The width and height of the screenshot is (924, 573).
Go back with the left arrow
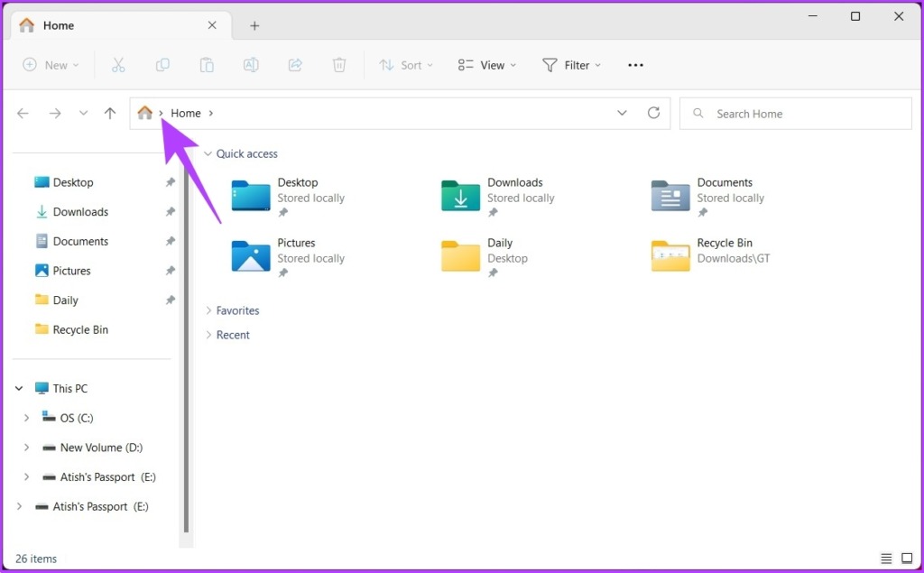point(23,113)
